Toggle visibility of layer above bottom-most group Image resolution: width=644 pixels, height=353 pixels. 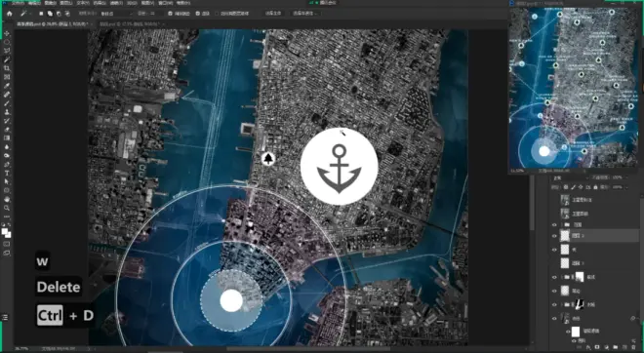(554, 291)
